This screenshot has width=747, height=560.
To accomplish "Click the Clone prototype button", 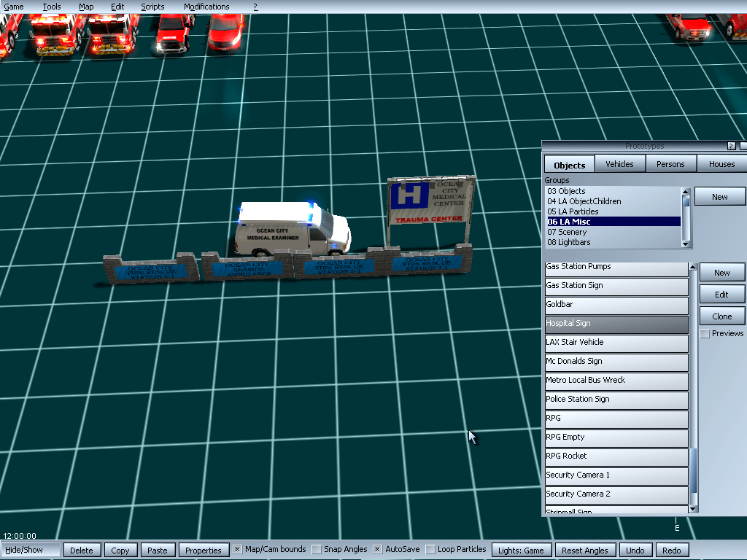I will (x=721, y=316).
